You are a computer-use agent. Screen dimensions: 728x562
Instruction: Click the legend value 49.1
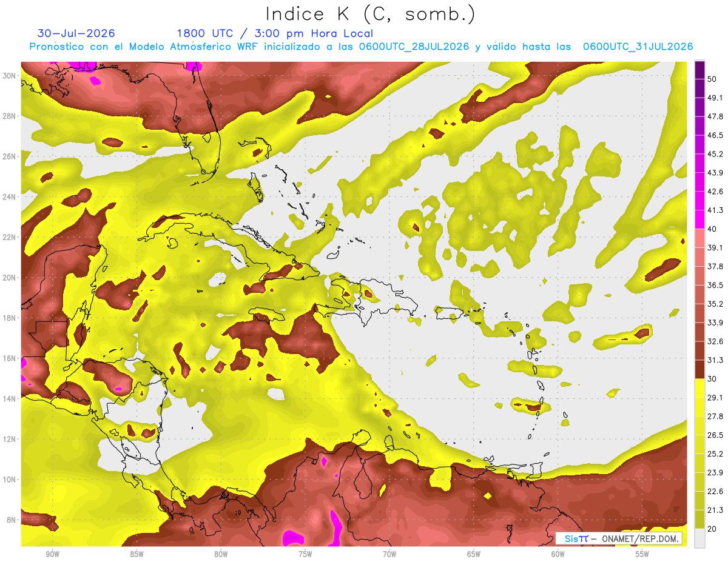coord(715,98)
